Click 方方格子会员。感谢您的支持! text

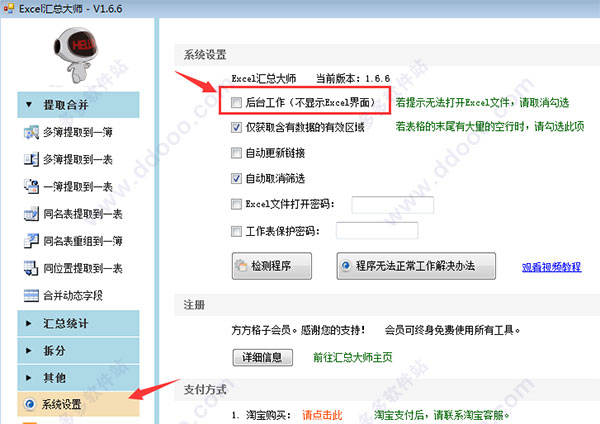coord(298,330)
